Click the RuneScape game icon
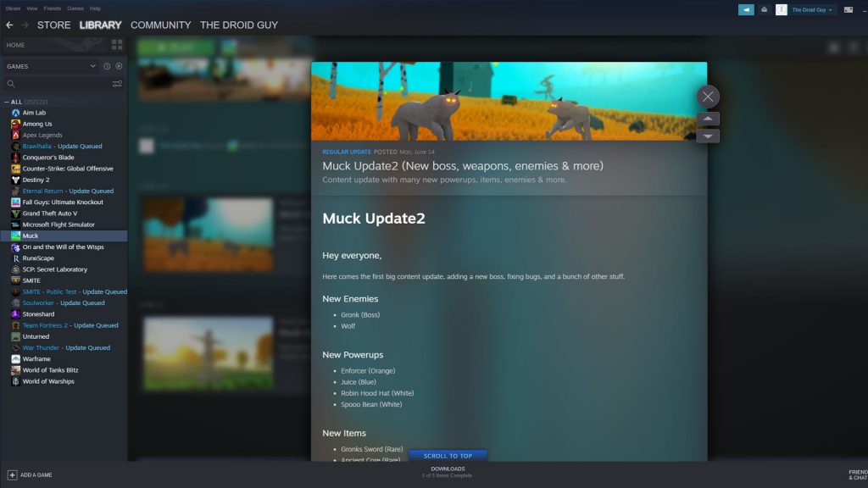 pos(15,258)
